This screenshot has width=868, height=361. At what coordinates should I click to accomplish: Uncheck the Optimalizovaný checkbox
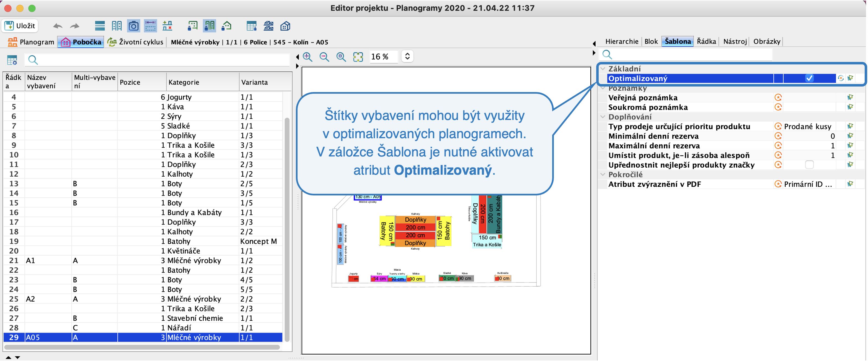click(809, 79)
